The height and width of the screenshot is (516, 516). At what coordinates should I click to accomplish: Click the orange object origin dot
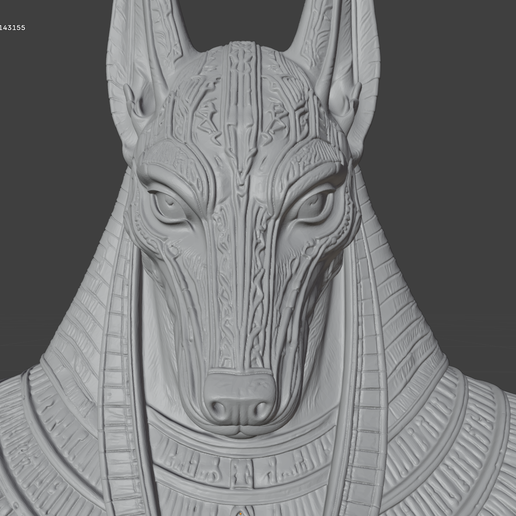tap(241, 514)
